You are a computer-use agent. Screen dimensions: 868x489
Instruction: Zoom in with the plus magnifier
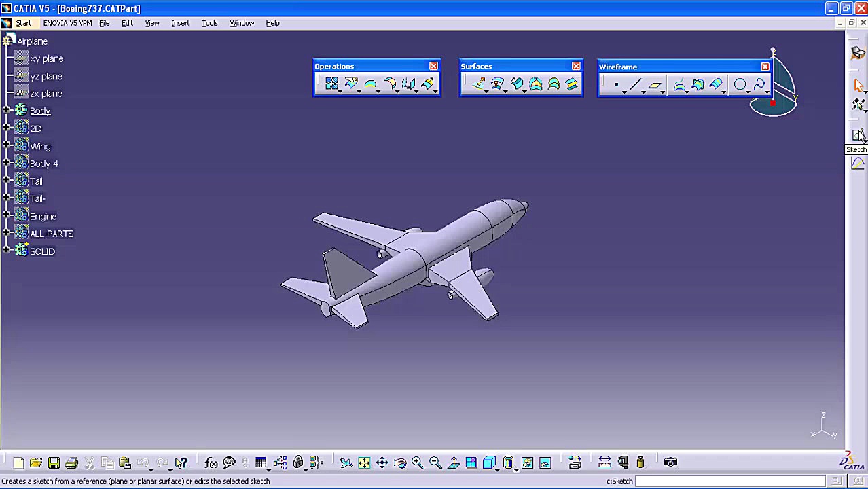(x=418, y=463)
